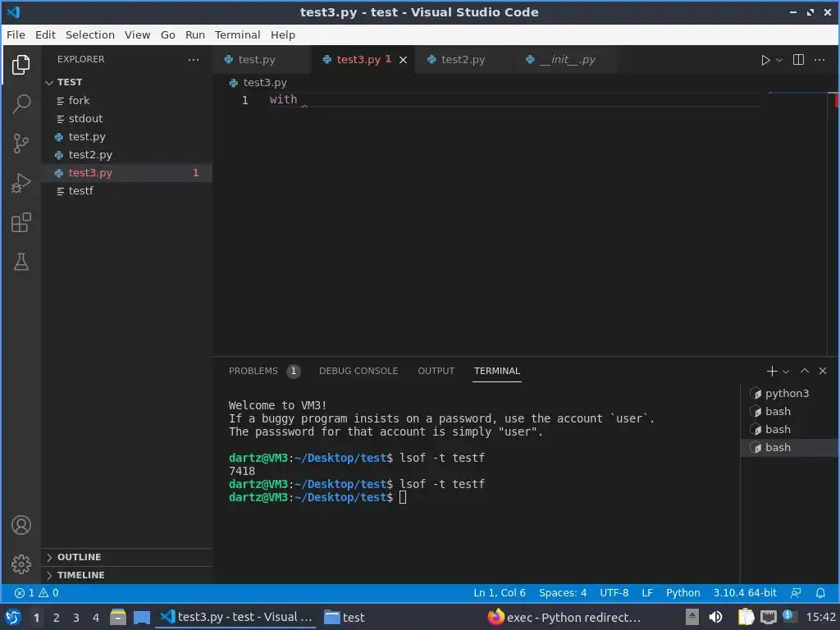840x630 pixels.
Task: Open Firefox exec - Python redirect window
Action: click(x=564, y=618)
